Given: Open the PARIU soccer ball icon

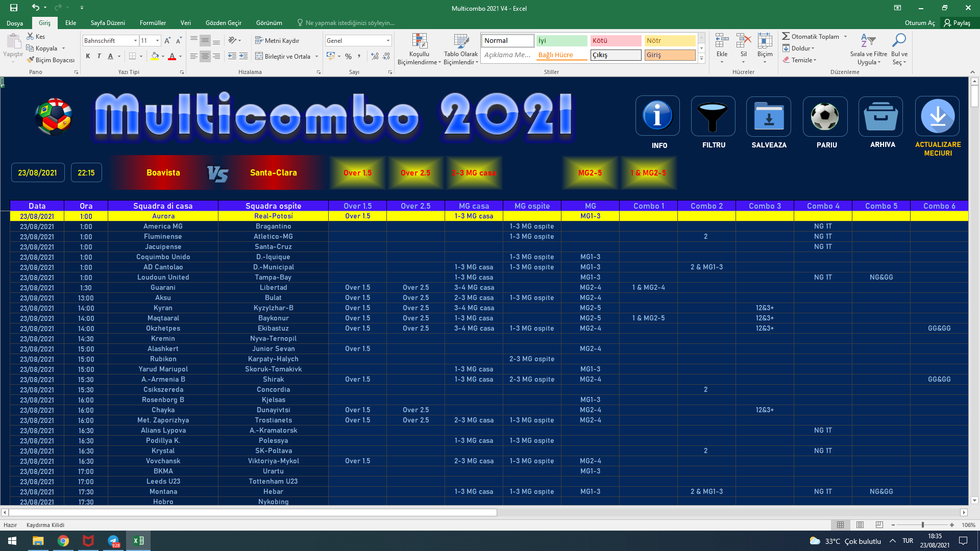Looking at the screenshot, I should pos(825,116).
